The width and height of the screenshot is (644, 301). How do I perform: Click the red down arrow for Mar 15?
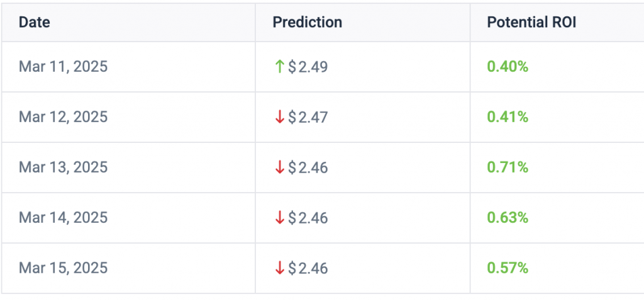[280, 268]
